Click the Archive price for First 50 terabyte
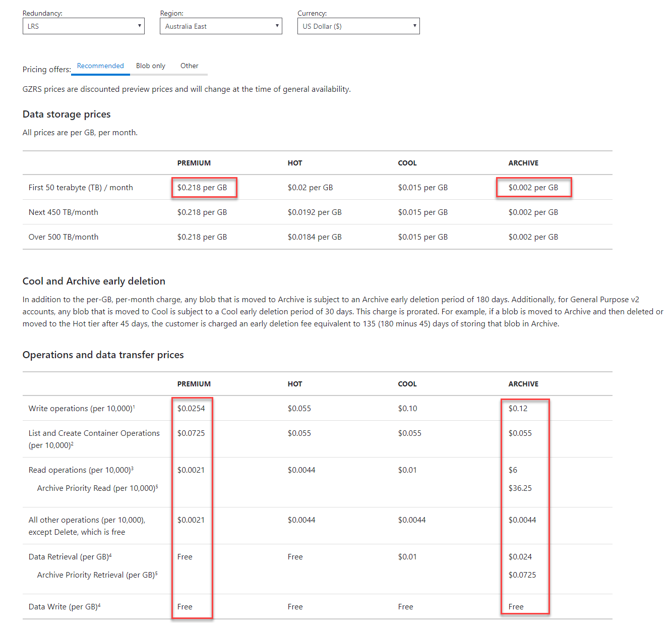 click(x=533, y=188)
